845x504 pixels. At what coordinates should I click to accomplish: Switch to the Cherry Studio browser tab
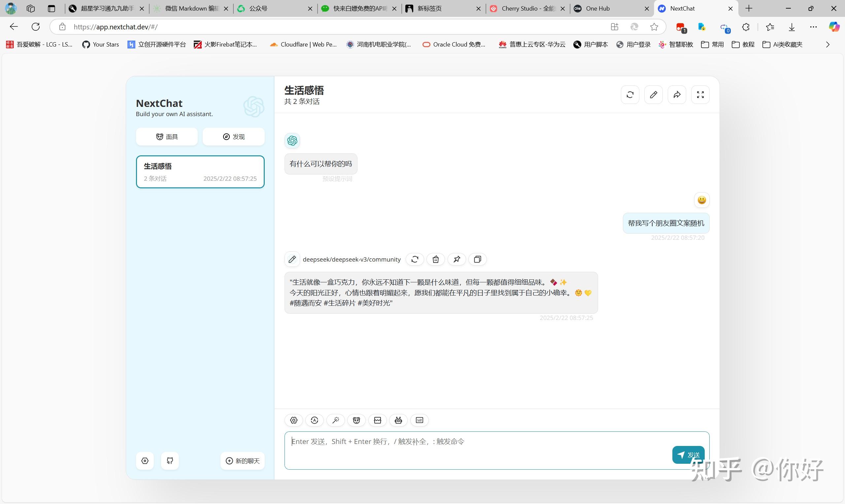tap(528, 9)
